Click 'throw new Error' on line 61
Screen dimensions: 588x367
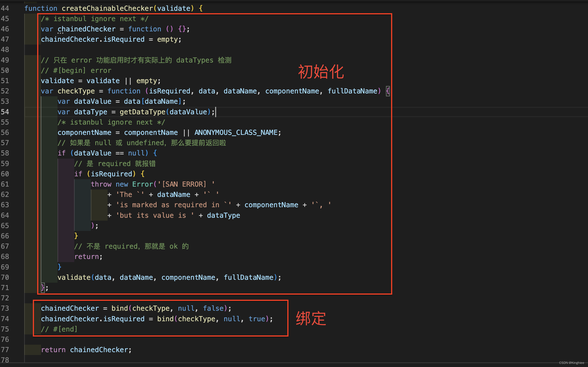pos(122,184)
